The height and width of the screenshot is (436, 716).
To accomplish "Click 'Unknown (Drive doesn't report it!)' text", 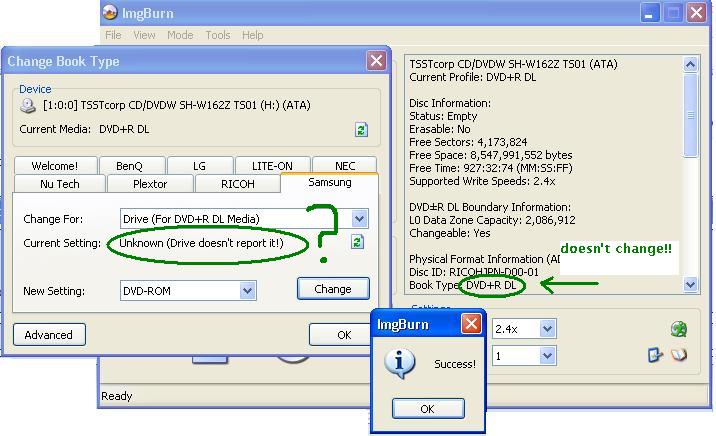I will (x=201, y=243).
